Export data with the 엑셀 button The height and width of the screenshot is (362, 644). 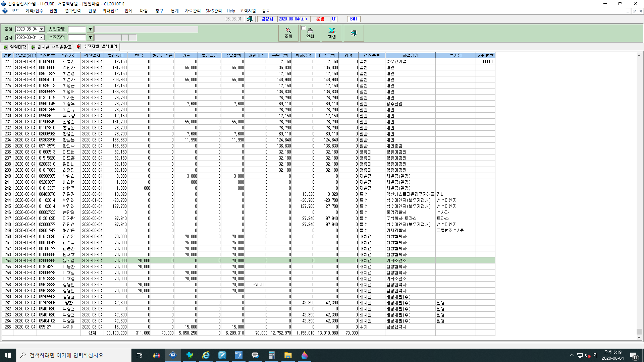click(332, 33)
